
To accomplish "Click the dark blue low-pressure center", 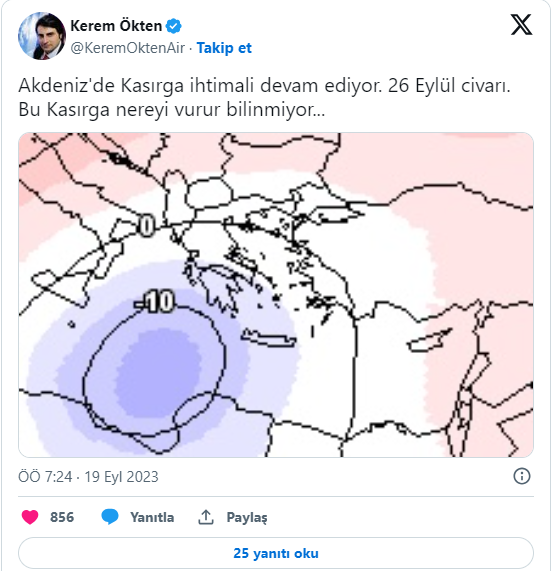I will (158, 373).
